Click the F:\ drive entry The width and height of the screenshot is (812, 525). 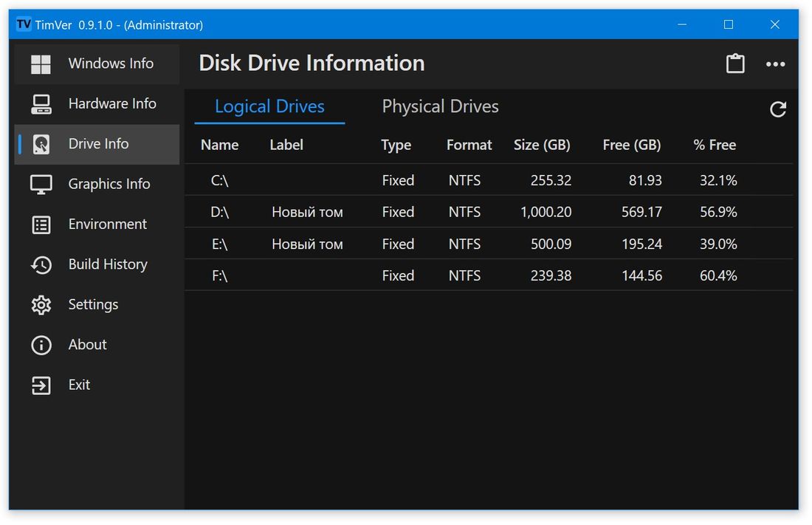pos(220,276)
